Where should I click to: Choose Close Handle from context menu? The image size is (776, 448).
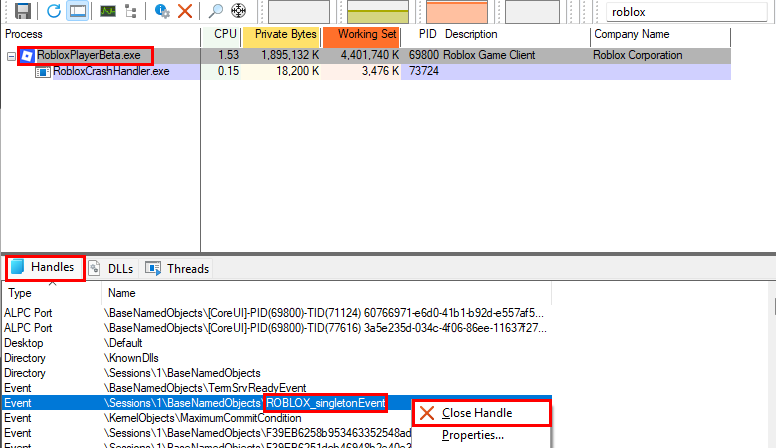(x=482, y=413)
